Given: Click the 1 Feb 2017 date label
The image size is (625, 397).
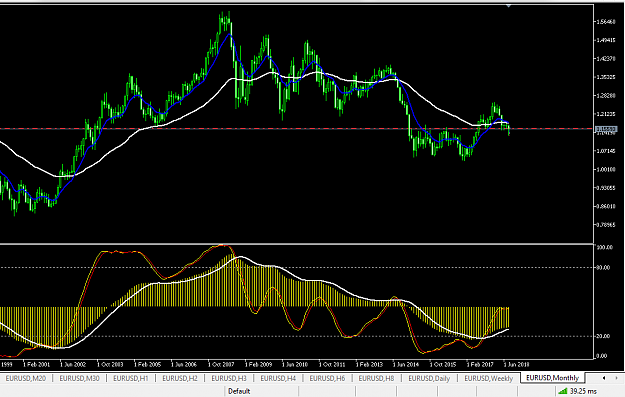Looking at the screenshot, I should click(480, 364).
